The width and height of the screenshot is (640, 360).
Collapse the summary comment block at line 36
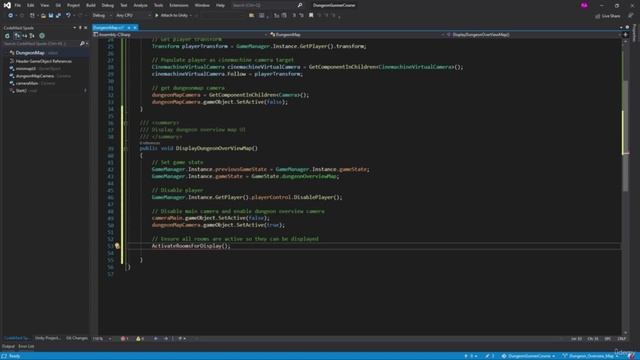[x=126, y=123]
